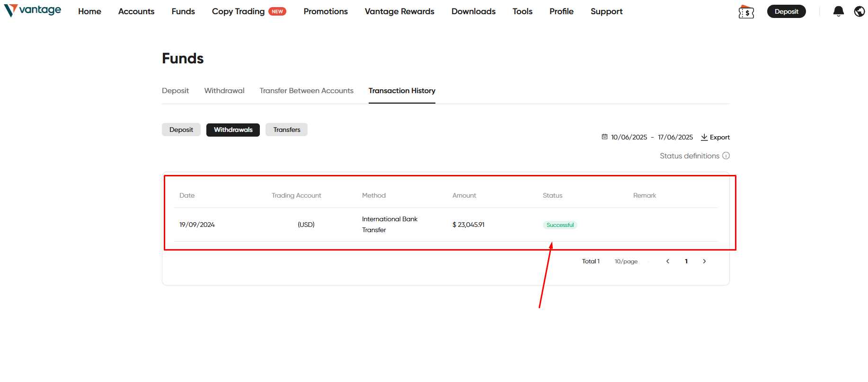Open the language globe icon
This screenshot has width=868, height=382.
click(x=859, y=11)
